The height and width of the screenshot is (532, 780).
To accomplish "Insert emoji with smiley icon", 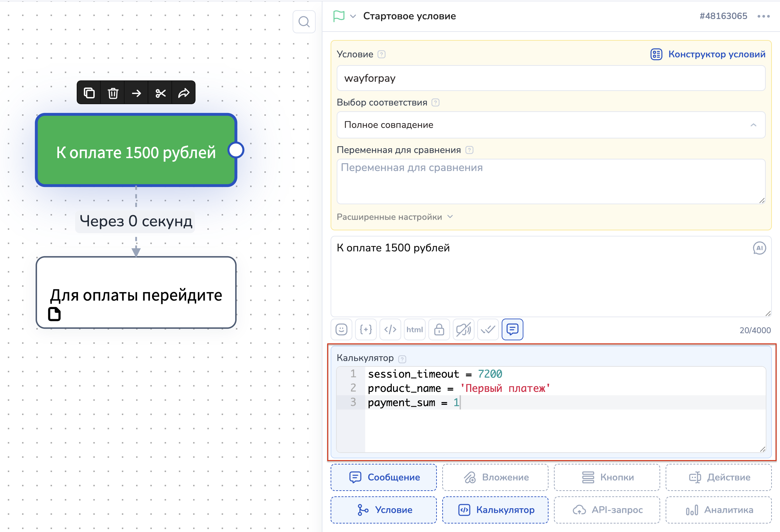I will 341,329.
